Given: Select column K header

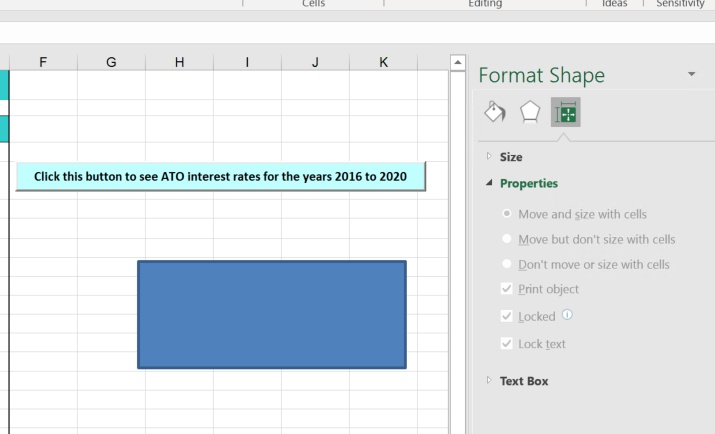Looking at the screenshot, I should pyautogui.click(x=383, y=62).
